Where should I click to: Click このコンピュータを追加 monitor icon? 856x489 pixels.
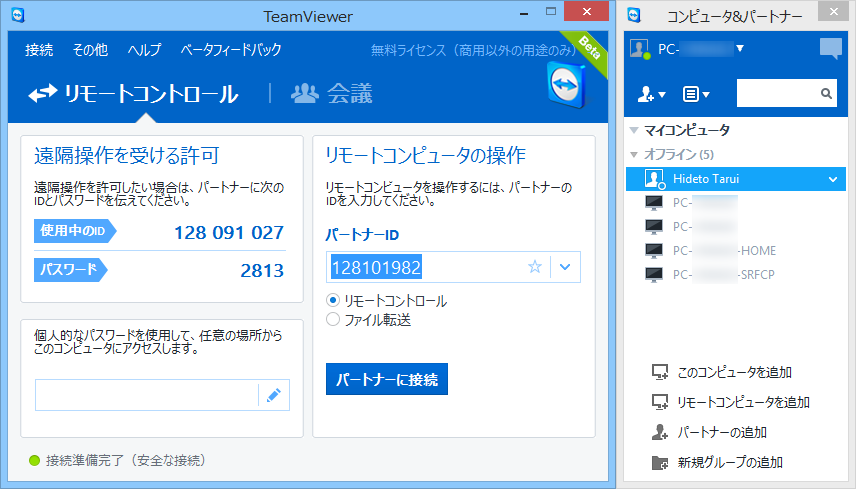coord(660,372)
